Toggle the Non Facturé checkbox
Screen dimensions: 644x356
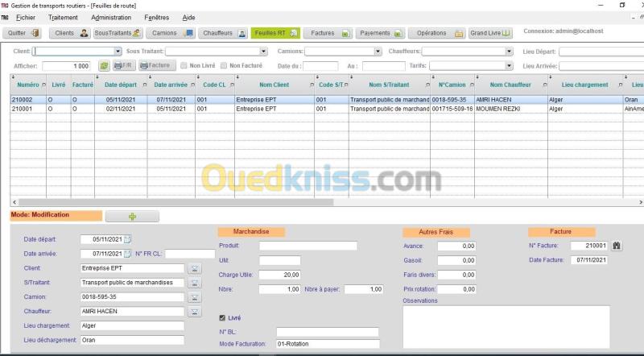[x=224, y=65]
